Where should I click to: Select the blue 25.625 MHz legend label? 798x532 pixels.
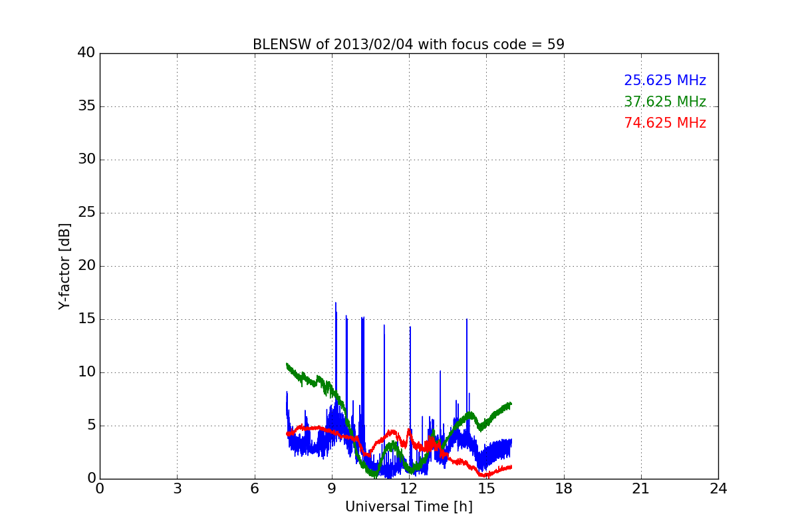tap(665, 80)
